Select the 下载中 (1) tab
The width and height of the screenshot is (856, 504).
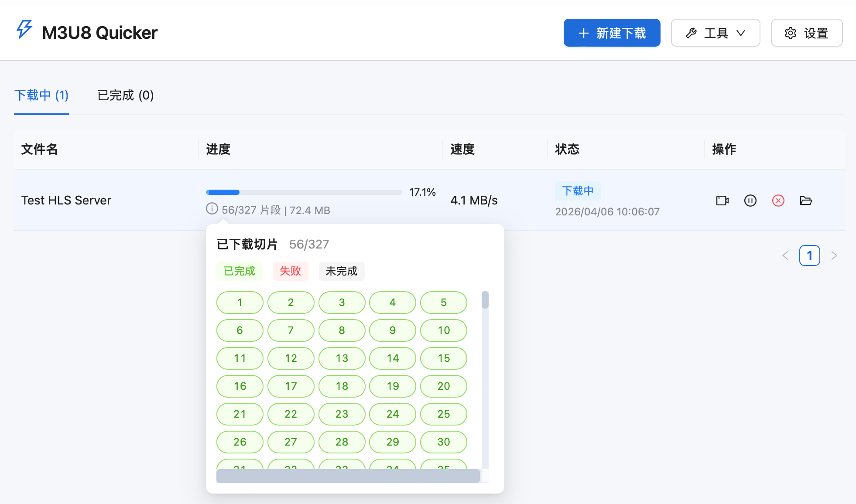(41, 95)
